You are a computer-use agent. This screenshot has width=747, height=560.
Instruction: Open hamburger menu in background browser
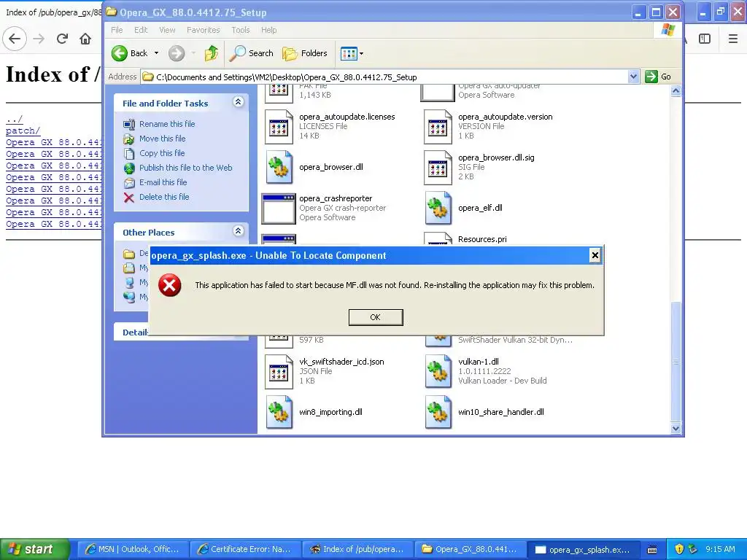pos(733,39)
